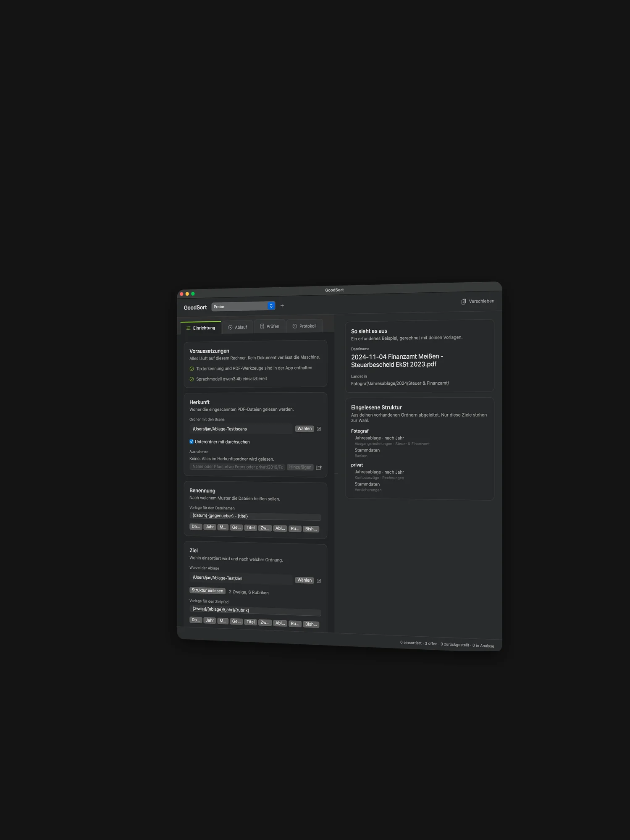
Task: Open the Probe profile dropdown
Action: (x=243, y=306)
